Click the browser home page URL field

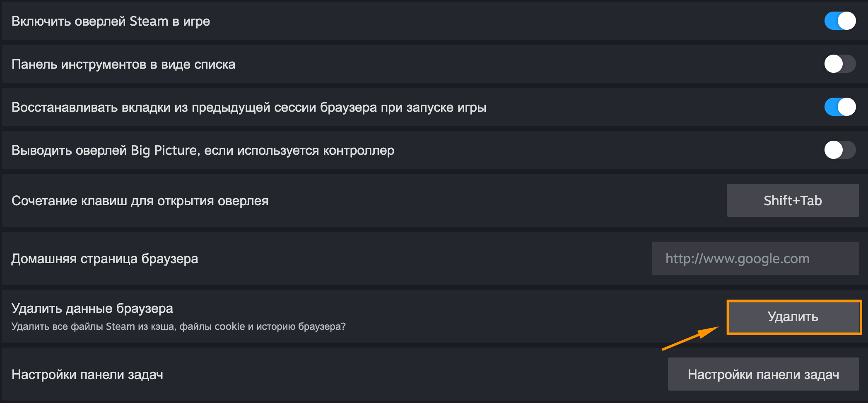[x=755, y=258]
